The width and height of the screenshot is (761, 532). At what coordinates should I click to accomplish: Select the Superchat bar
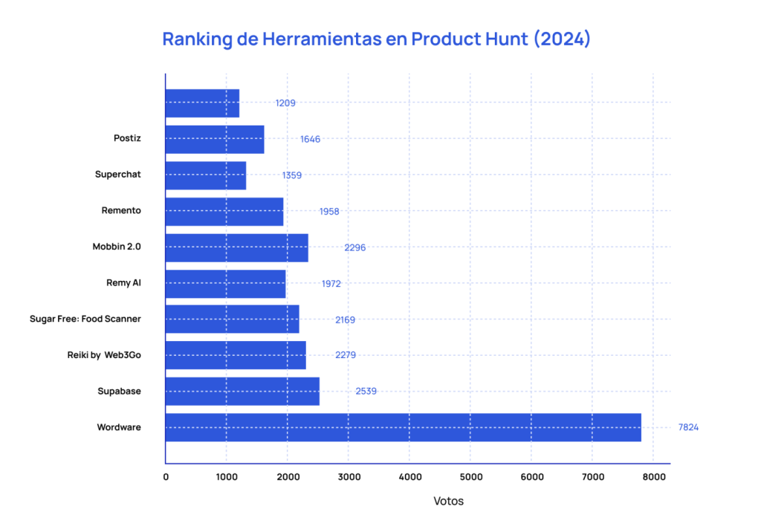(206, 175)
